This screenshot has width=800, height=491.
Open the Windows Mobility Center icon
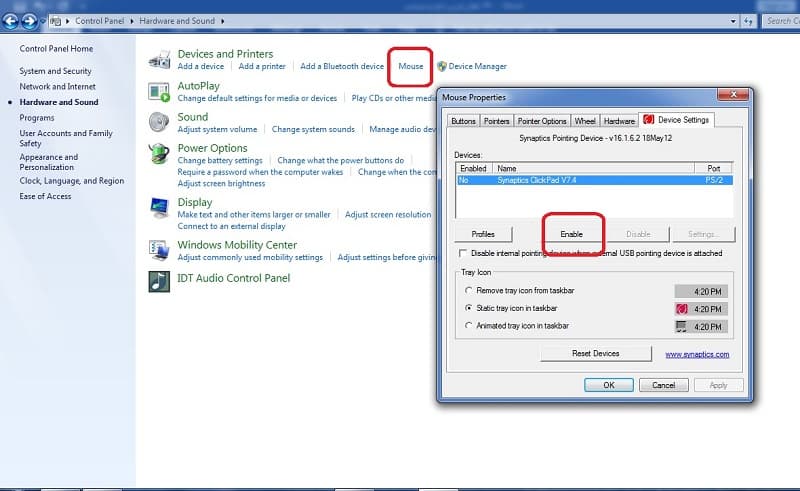point(159,250)
